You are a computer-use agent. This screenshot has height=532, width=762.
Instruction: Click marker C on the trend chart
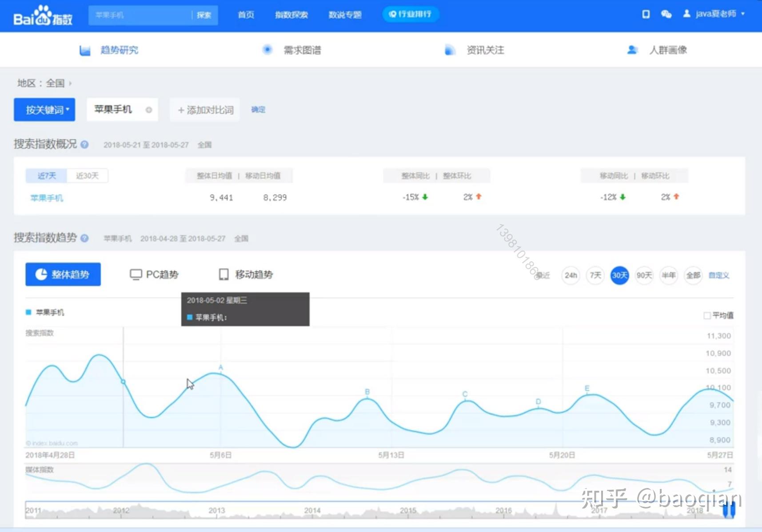click(465, 394)
